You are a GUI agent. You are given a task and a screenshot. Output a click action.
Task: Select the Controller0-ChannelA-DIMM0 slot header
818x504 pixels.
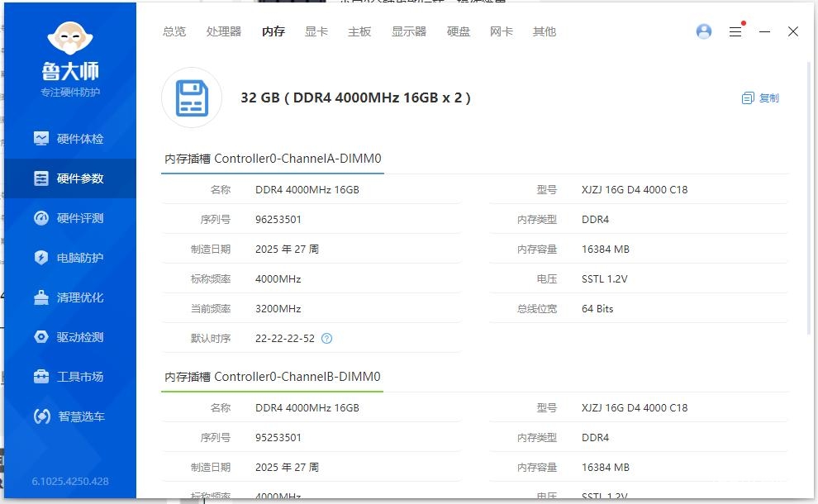(x=273, y=159)
